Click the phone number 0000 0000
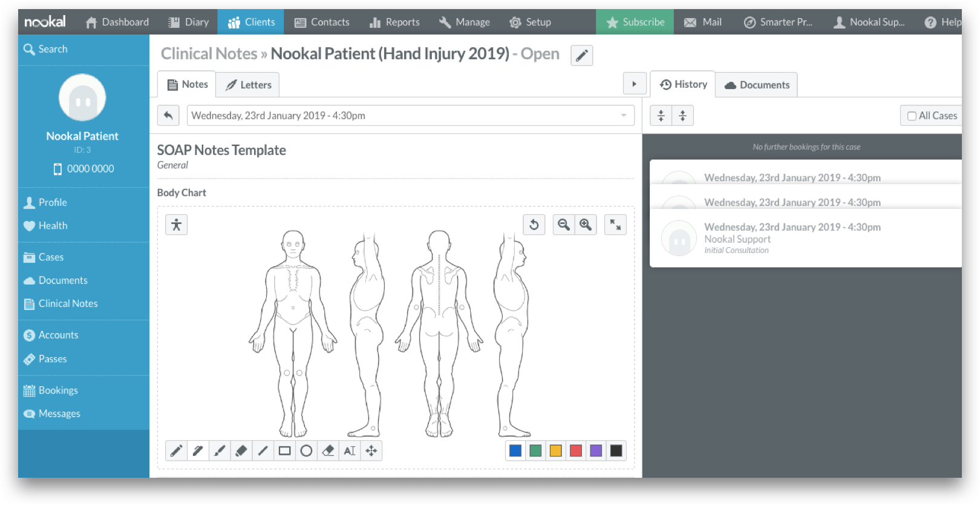980x505 pixels. (83, 169)
